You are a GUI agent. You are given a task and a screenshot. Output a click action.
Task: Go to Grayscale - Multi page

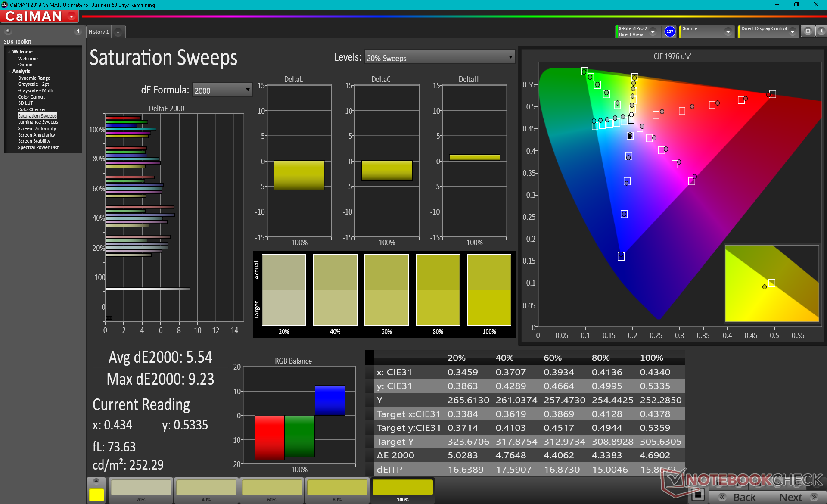35,90
